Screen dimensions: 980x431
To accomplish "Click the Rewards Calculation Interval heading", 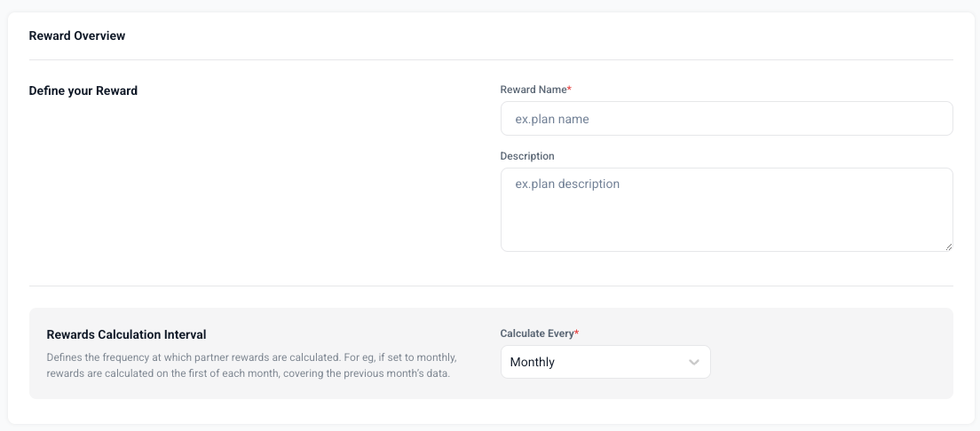I will click(126, 335).
